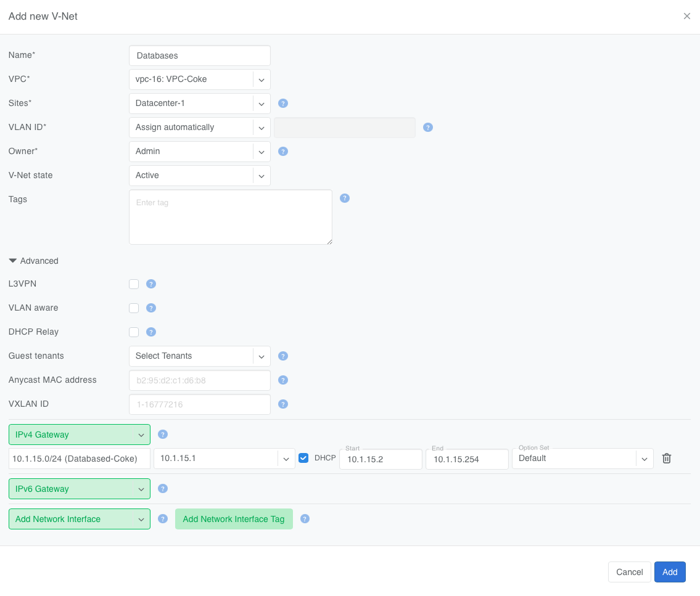Open the Add Network Interface menu
The width and height of the screenshot is (700, 596).
pos(79,519)
